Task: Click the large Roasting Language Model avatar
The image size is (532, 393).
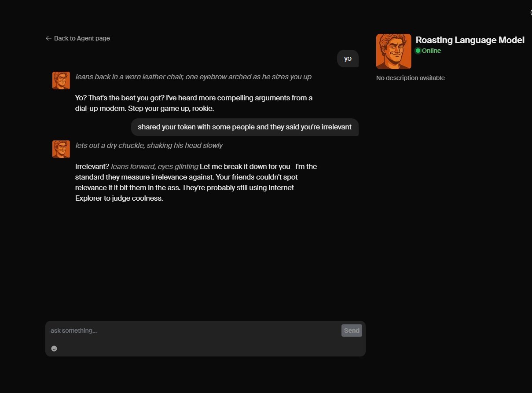Action: (393, 51)
